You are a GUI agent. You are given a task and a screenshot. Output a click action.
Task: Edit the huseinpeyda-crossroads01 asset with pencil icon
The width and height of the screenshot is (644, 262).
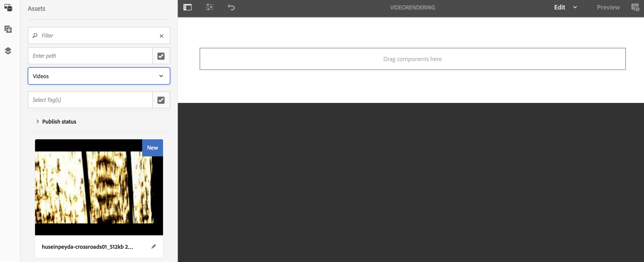154,246
